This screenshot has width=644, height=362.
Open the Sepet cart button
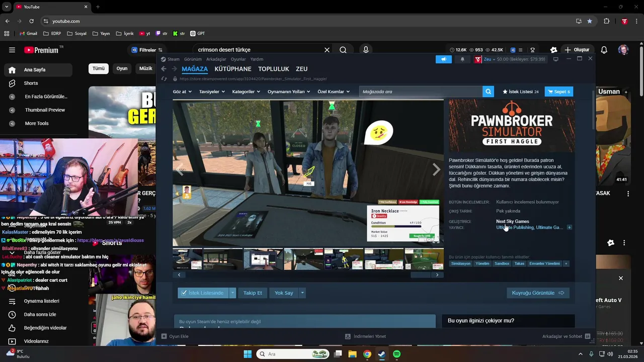coord(559,92)
